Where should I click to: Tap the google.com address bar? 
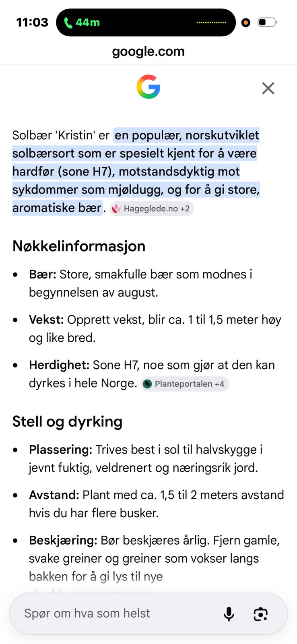click(148, 52)
